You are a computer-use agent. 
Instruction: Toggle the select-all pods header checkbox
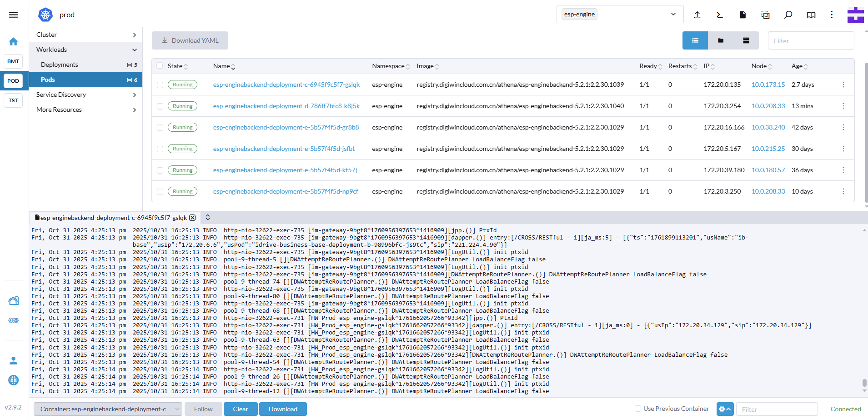[160, 66]
